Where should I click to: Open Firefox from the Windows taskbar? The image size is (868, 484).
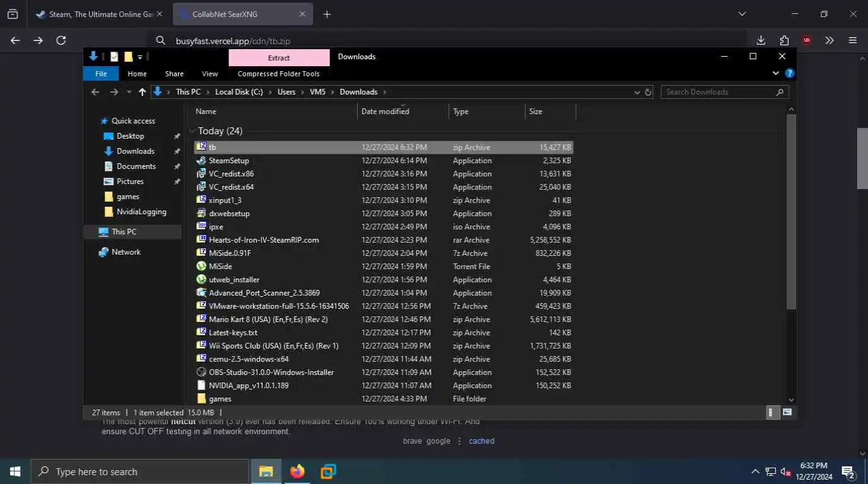click(297, 471)
